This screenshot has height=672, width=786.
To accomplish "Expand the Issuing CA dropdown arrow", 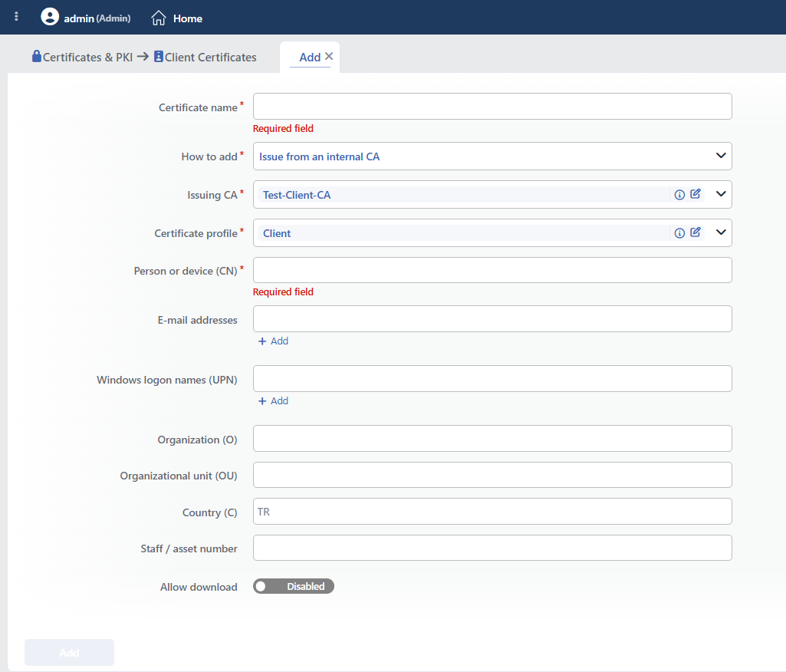I will [x=721, y=194].
